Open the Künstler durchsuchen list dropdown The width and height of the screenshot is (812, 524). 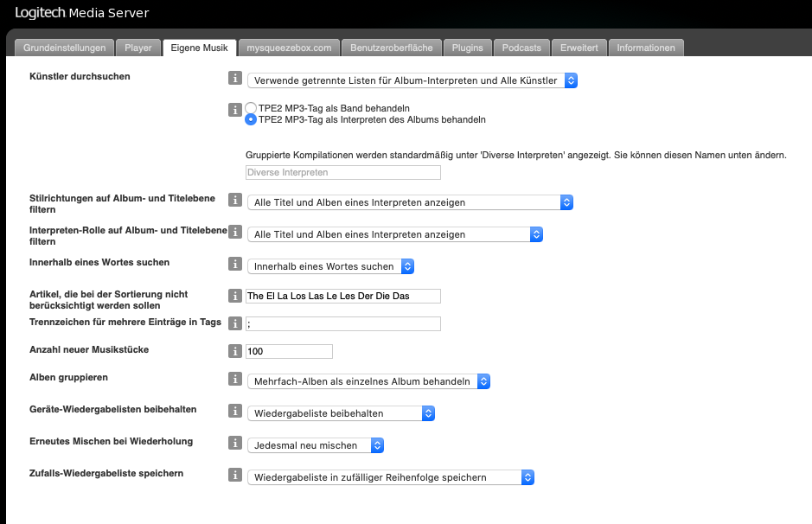click(412, 80)
